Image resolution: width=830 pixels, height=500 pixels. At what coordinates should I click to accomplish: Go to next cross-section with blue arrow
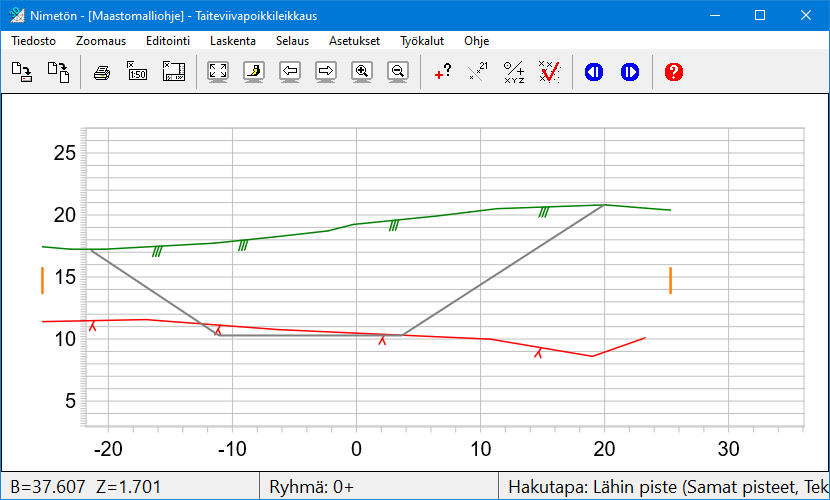coord(629,72)
